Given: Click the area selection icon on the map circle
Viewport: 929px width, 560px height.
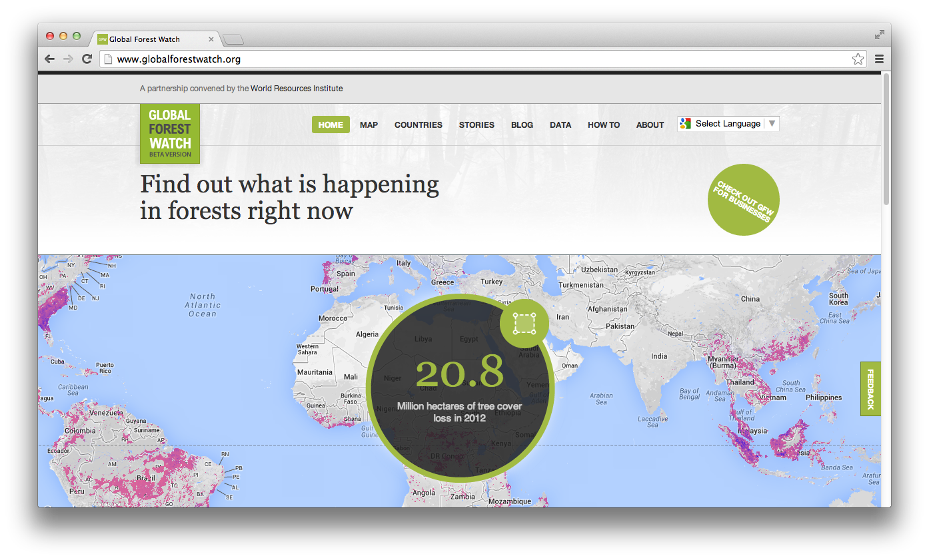Looking at the screenshot, I should [x=524, y=324].
